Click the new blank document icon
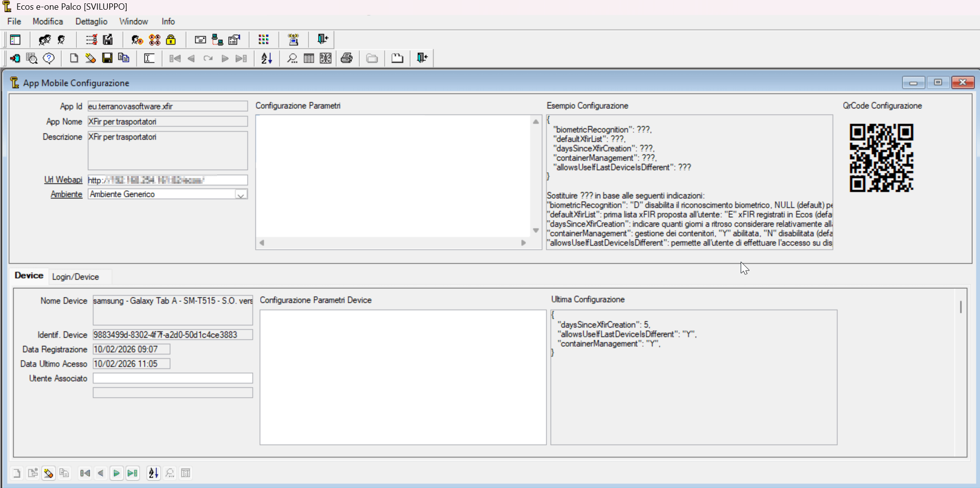 tap(73, 59)
